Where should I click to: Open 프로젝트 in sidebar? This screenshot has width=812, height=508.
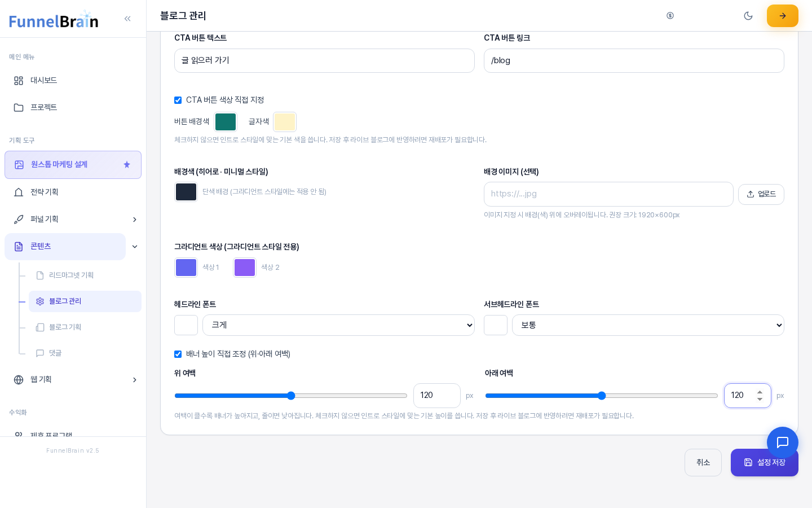(x=73, y=108)
